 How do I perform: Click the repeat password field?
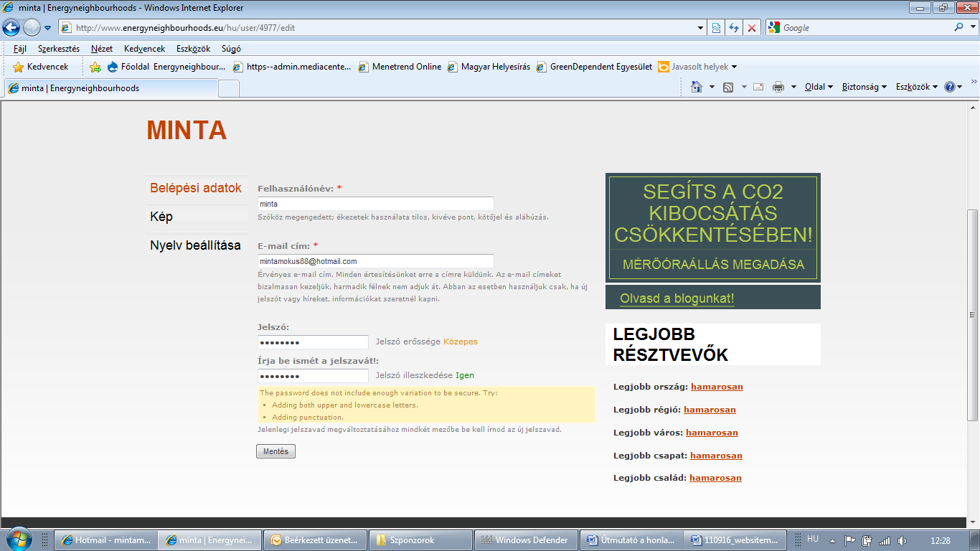click(313, 376)
